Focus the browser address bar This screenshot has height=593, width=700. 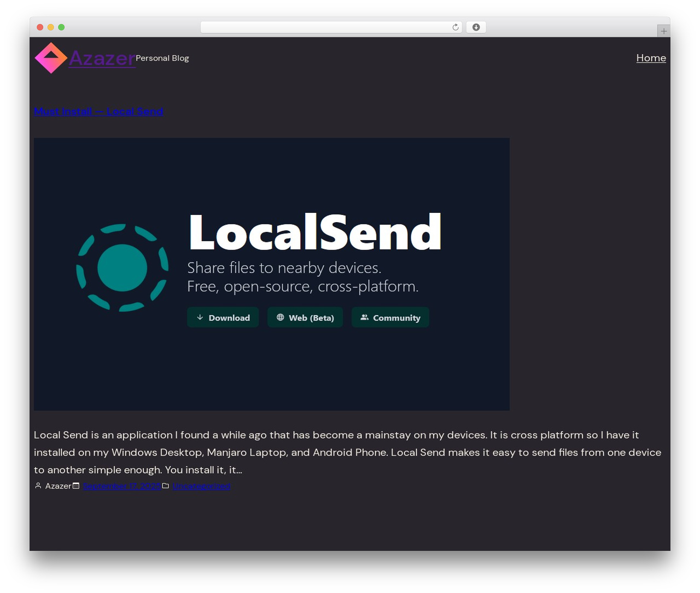point(331,27)
